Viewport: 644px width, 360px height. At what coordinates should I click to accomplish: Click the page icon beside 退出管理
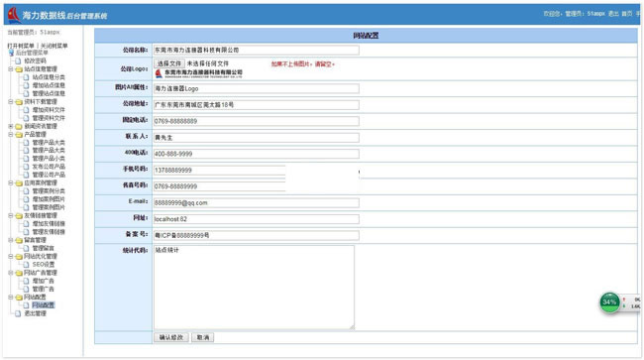pyautogui.click(x=18, y=313)
